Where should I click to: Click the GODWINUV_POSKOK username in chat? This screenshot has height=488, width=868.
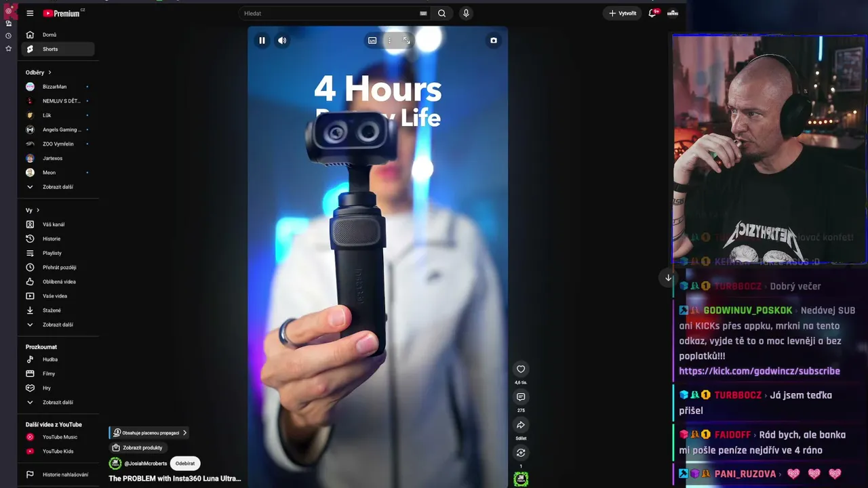pyautogui.click(x=748, y=310)
